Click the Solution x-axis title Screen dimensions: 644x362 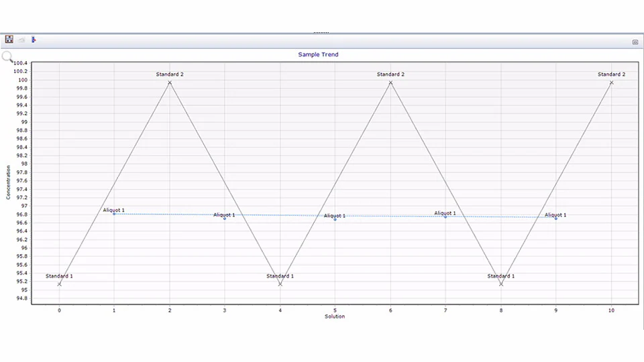pyautogui.click(x=335, y=316)
